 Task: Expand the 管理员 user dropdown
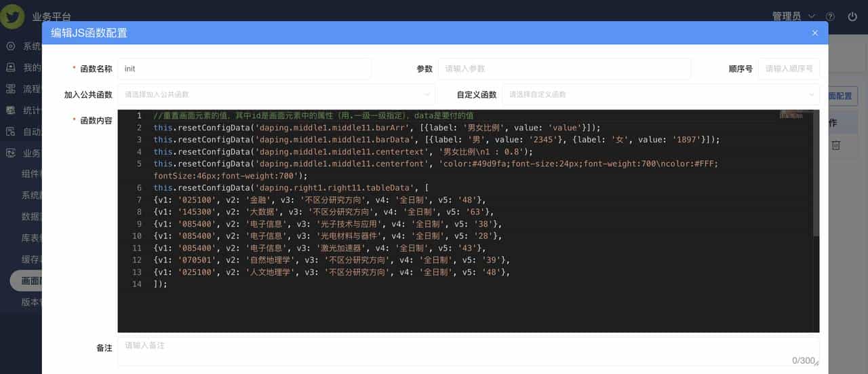click(x=793, y=16)
